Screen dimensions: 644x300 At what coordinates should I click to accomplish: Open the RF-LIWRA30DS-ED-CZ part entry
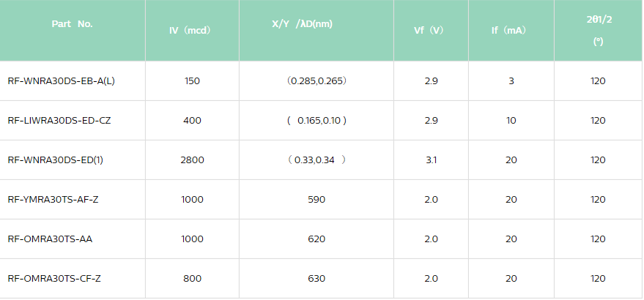[x=60, y=121]
